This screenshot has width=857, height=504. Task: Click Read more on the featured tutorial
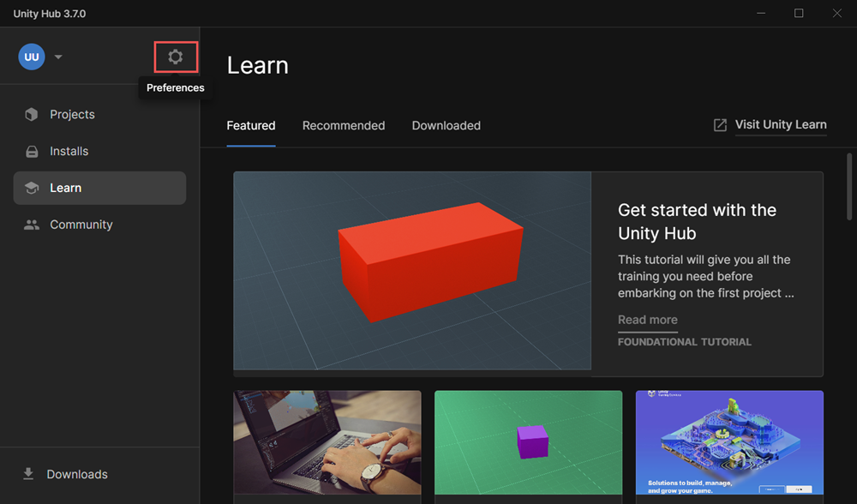[x=648, y=320]
